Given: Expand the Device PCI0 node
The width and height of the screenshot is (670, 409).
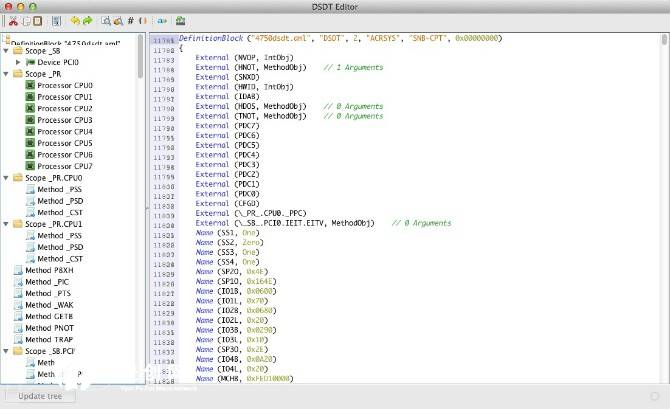Looking at the screenshot, I should point(18,62).
